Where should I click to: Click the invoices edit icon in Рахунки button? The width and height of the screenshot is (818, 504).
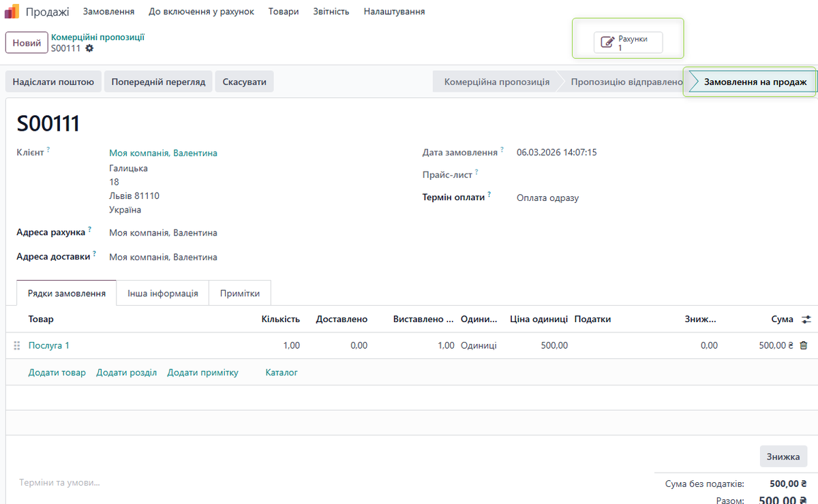tap(607, 43)
